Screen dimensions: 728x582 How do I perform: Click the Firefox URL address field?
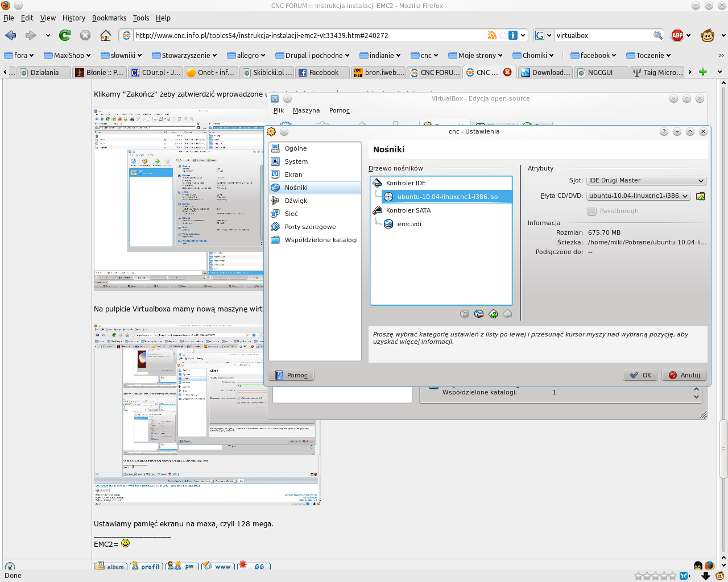pos(310,35)
